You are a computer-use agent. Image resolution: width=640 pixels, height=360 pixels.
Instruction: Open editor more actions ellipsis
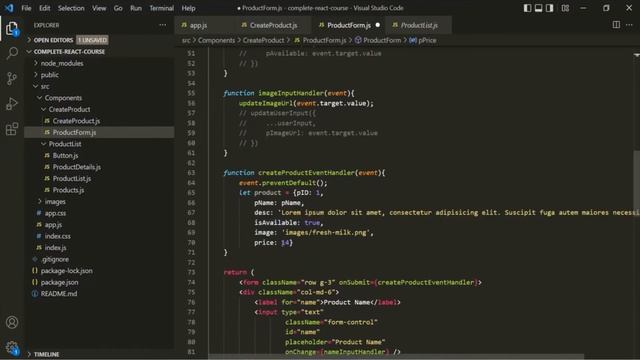coord(629,25)
